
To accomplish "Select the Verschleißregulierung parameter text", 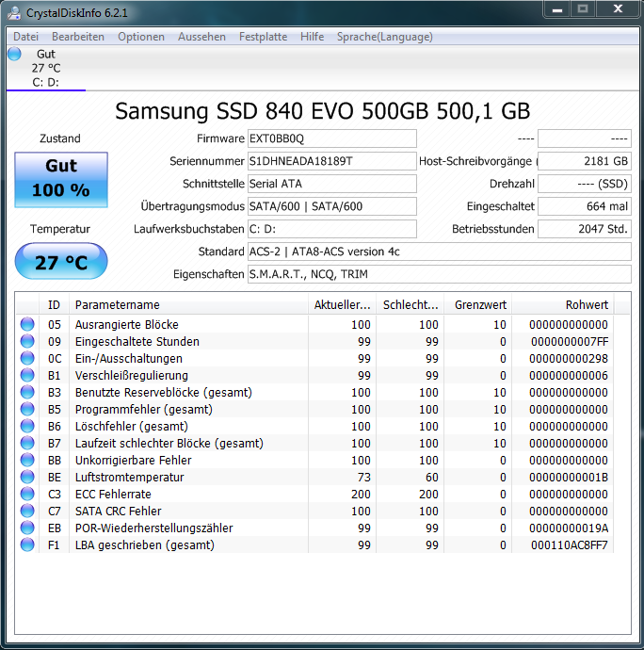I will tap(132, 376).
